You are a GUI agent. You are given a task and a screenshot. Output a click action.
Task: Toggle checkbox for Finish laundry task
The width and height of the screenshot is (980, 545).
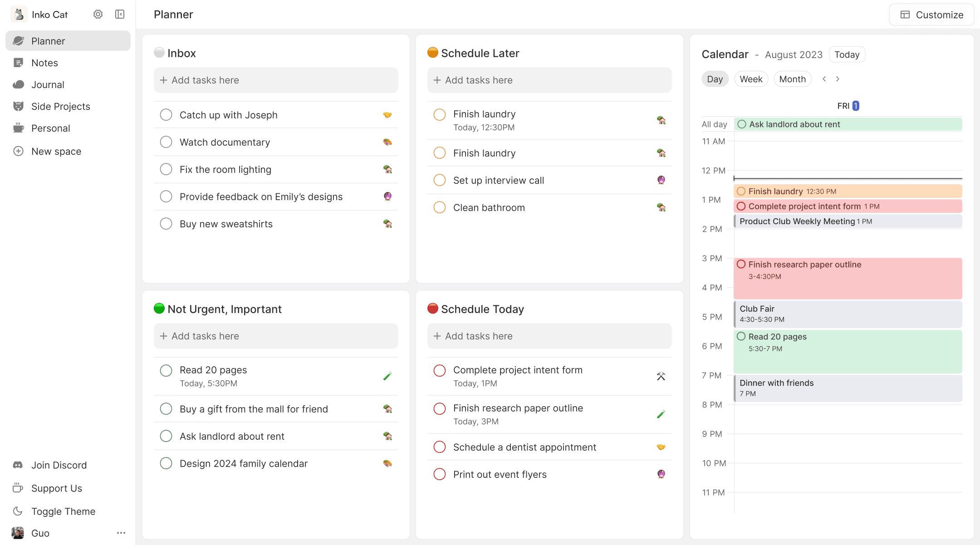[439, 114]
